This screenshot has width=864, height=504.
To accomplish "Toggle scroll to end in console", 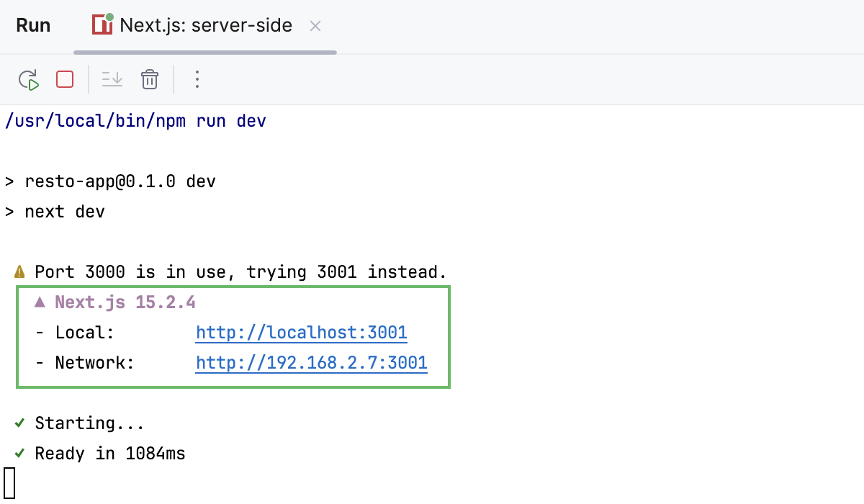I will click(x=112, y=79).
